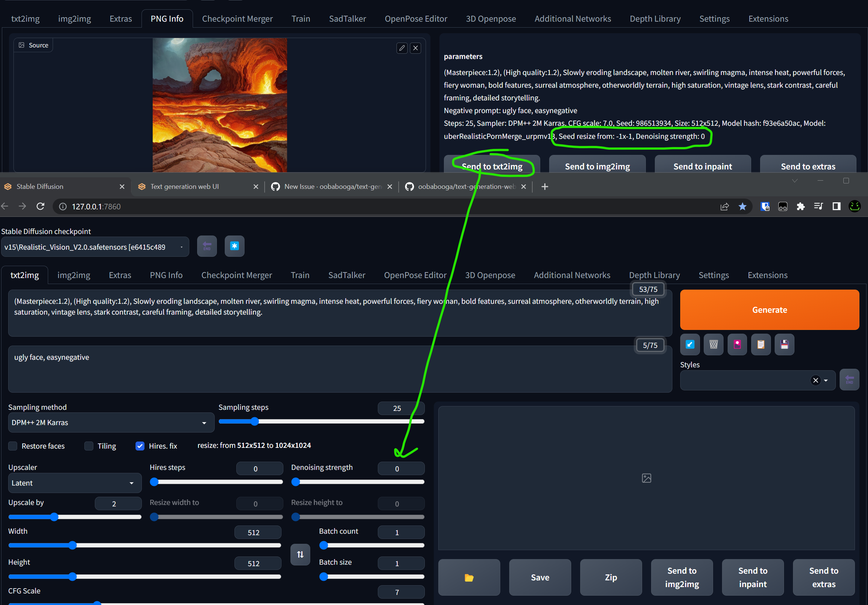
Task: Click the pencil edit icon on source image
Action: point(402,48)
